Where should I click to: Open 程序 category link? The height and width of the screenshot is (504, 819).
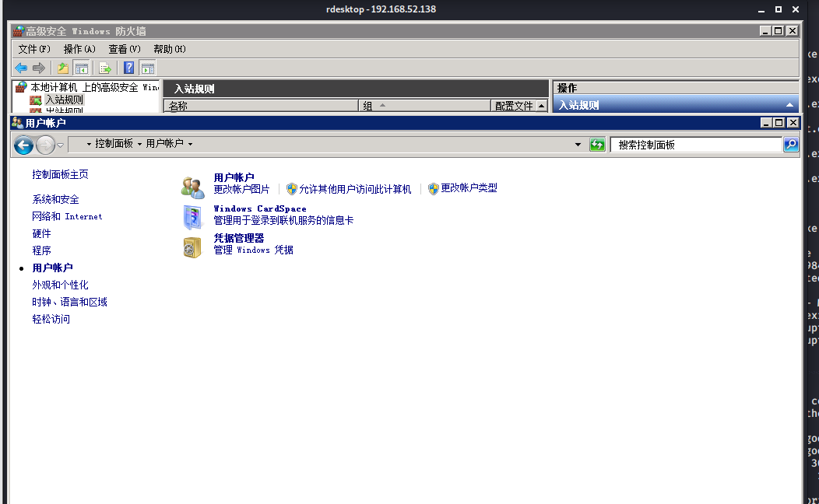[x=41, y=251]
